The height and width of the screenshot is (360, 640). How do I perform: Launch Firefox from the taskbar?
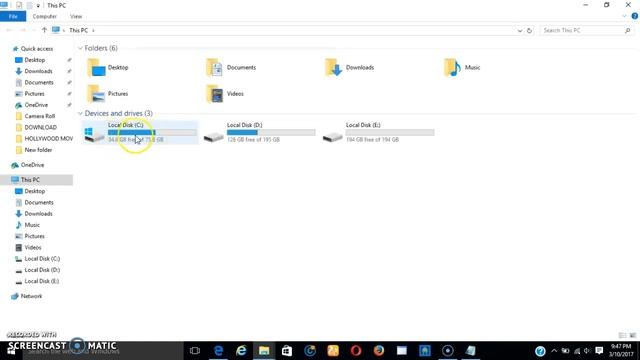[x=379, y=351]
